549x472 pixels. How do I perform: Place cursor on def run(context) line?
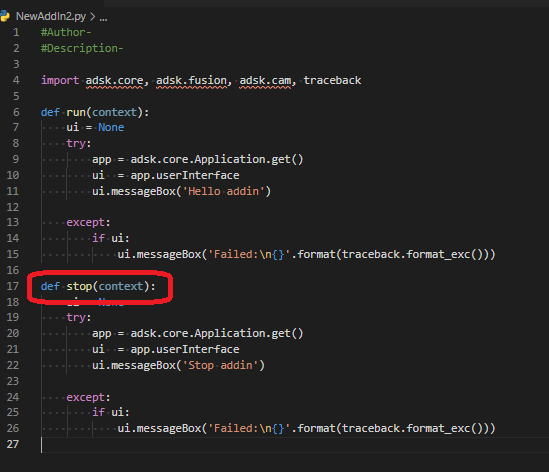[95, 112]
